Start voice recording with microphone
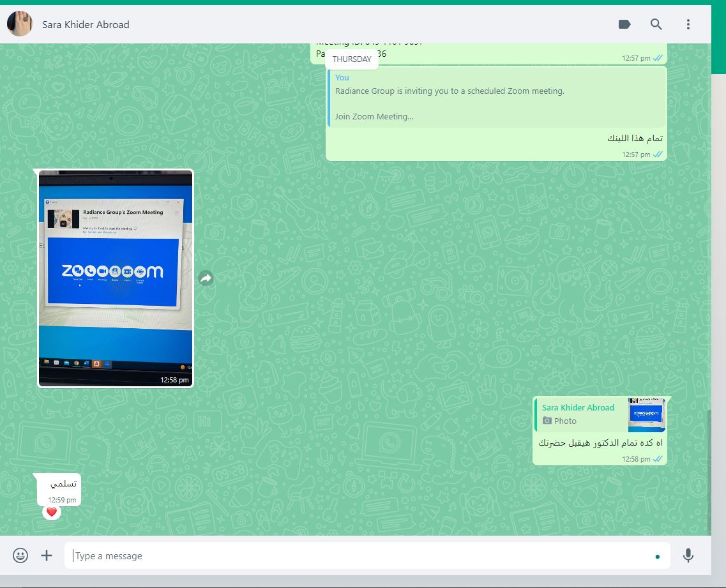The width and height of the screenshot is (726, 588). [x=688, y=555]
